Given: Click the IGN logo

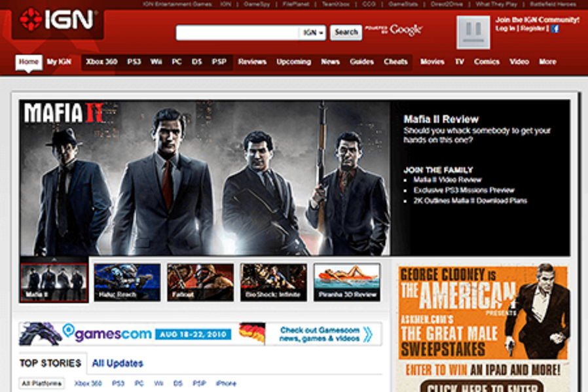Looking at the screenshot, I should click(58, 20).
